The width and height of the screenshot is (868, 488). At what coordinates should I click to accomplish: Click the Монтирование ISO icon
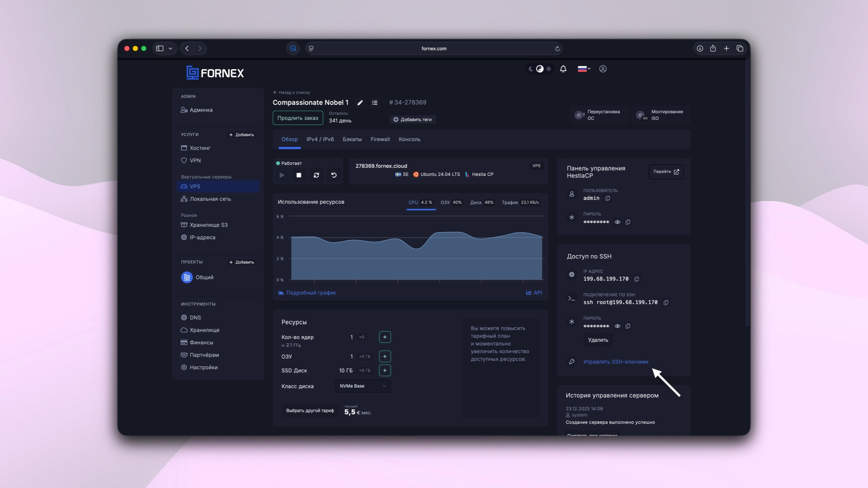(641, 115)
